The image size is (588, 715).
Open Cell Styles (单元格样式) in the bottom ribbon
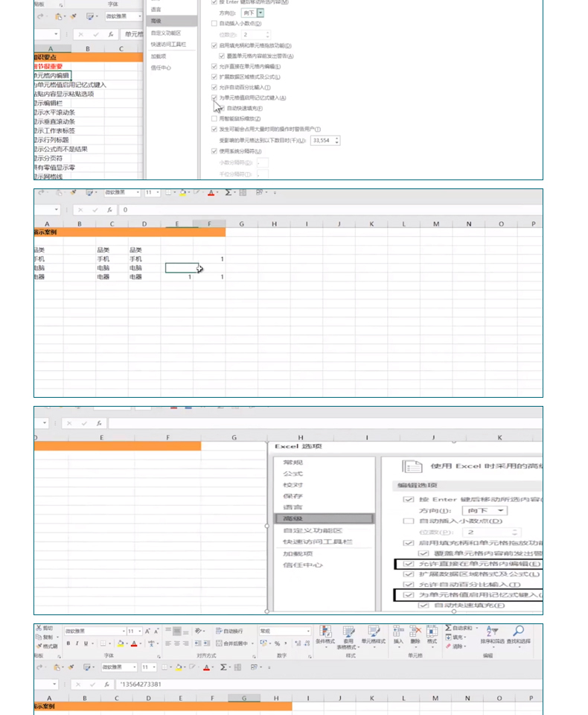click(374, 637)
